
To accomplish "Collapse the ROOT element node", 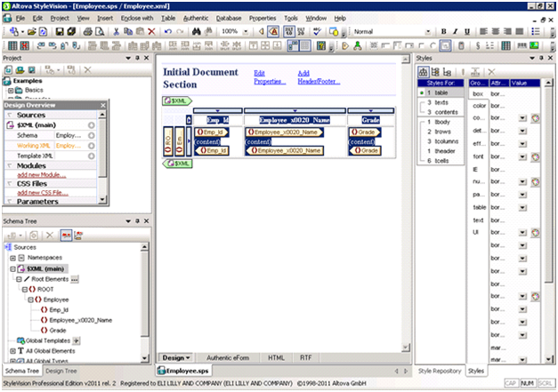I will tap(25, 289).
